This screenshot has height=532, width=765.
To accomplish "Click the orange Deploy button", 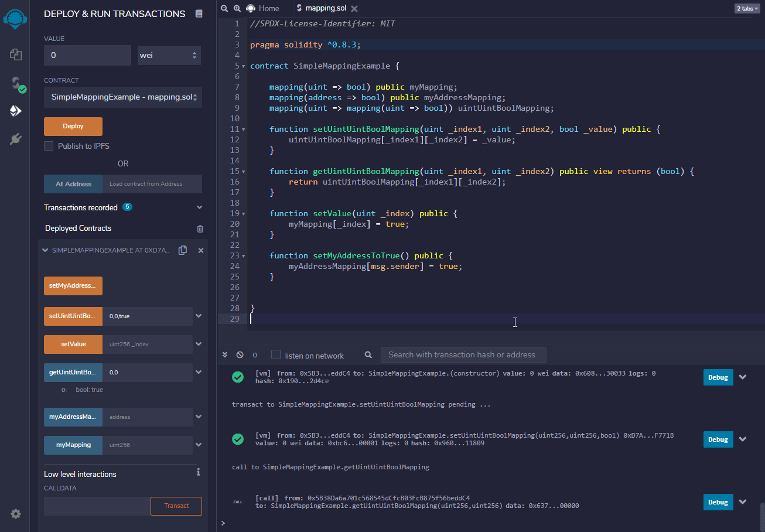I will pos(73,126).
